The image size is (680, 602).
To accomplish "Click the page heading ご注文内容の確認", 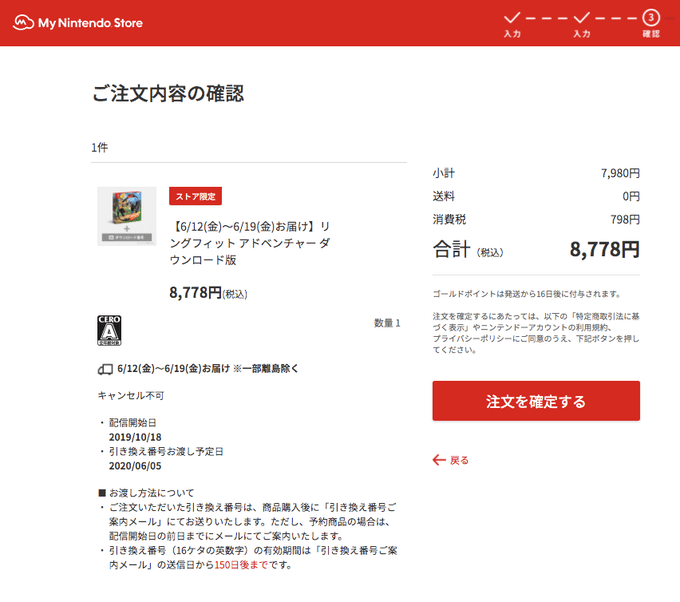I will tap(168, 94).
